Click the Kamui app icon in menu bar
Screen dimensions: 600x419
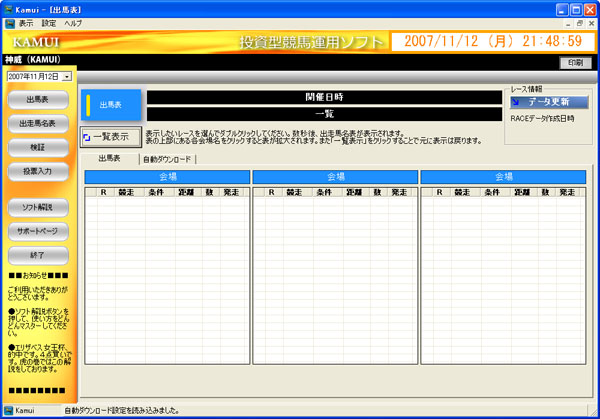9,22
